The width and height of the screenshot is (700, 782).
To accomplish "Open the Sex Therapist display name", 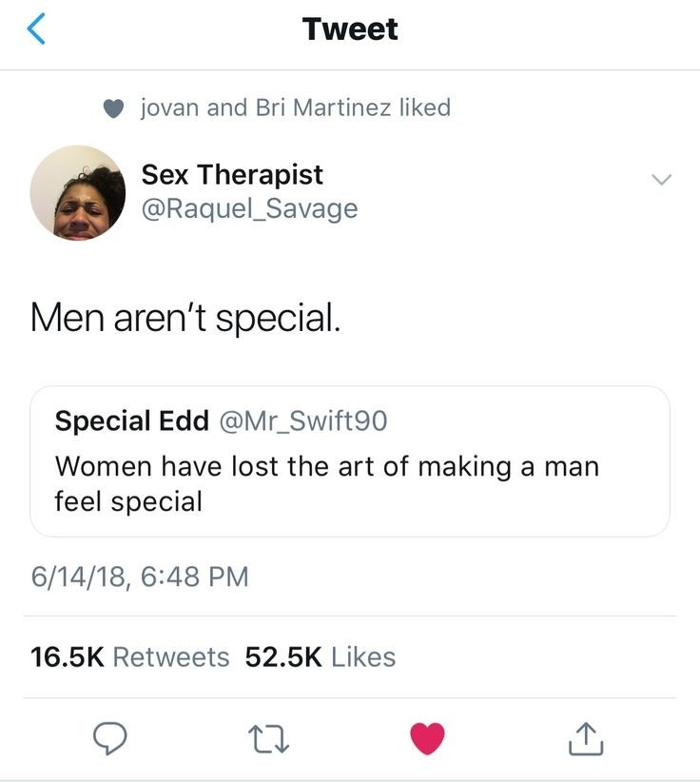I will [x=232, y=174].
